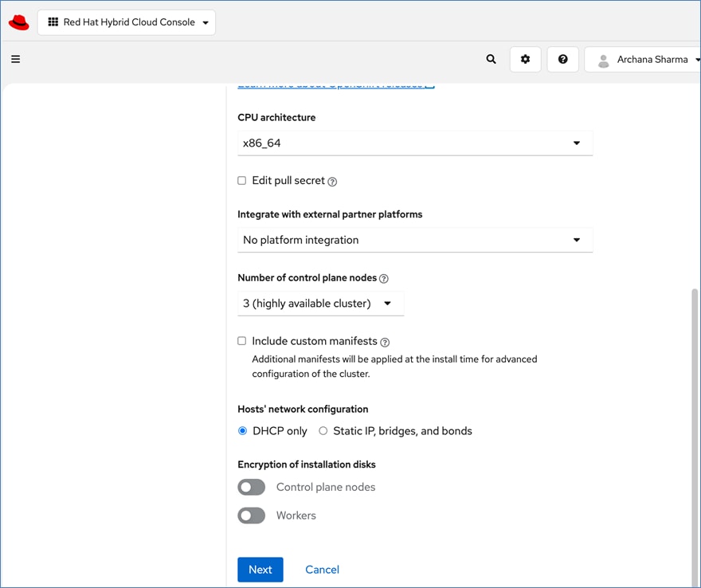Click the 'Integrate with external partner platforms' label
The image size is (701, 588).
pos(330,214)
